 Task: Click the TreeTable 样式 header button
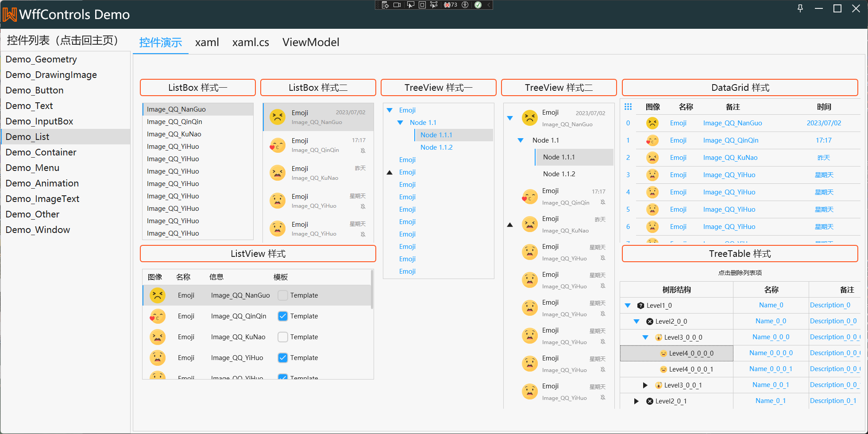[x=740, y=254]
